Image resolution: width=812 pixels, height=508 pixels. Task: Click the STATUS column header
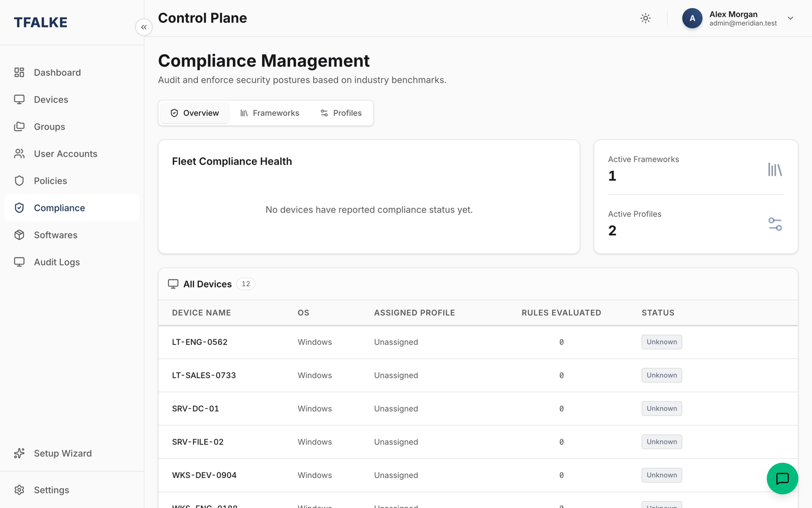pos(658,313)
